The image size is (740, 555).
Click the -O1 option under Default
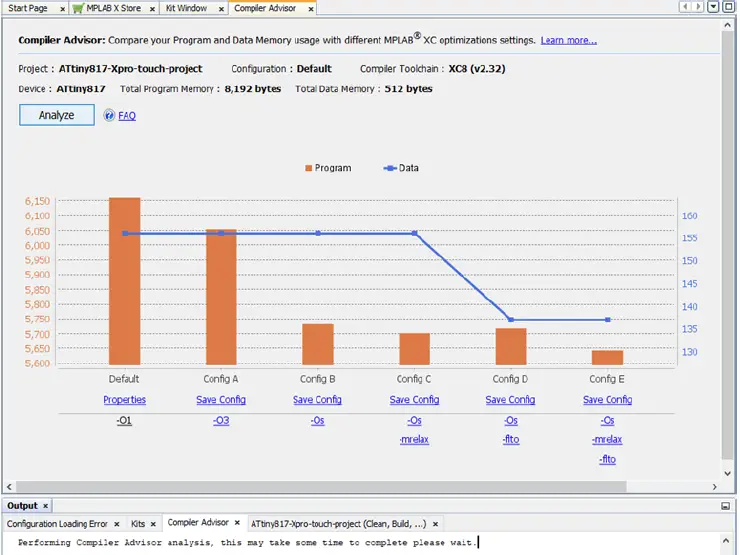pos(124,420)
